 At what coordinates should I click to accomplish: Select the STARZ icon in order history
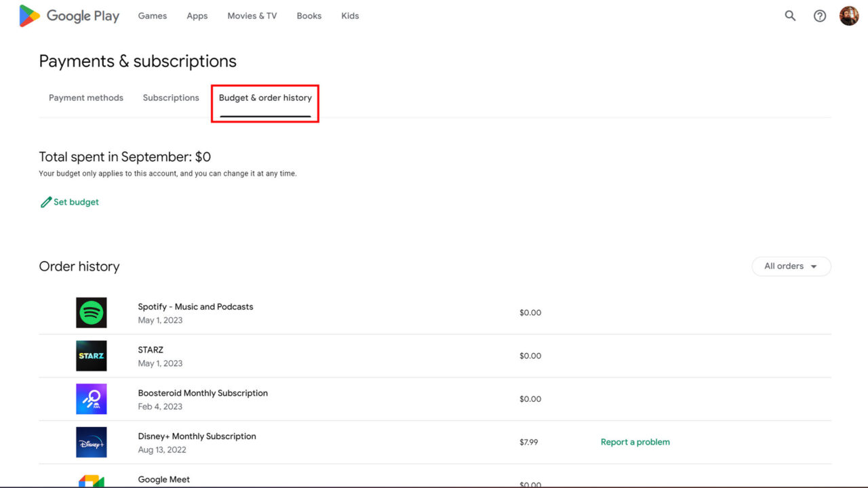click(91, 356)
